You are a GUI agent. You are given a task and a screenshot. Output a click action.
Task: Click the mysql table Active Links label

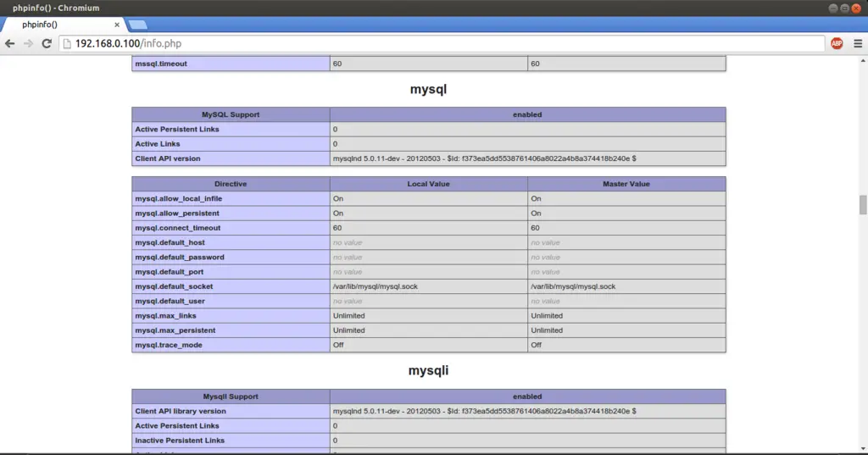click(157, 143)
